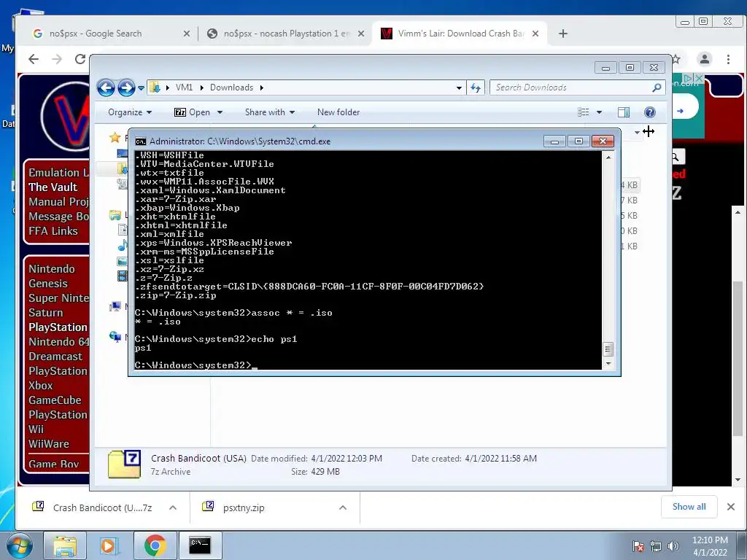Image resolution: width=747 pixels, height=560 pixels.
Task: Click Show all downloads button
Action: pos(689,507)
